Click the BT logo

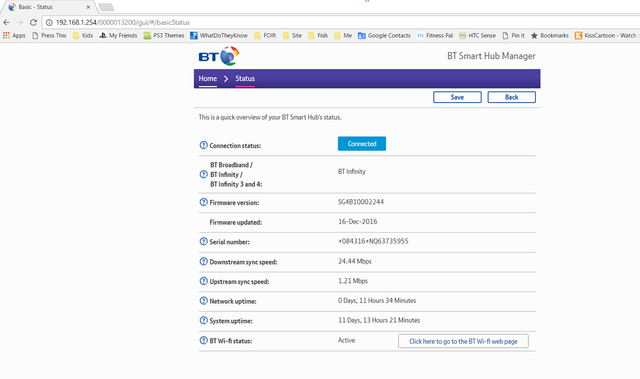(x=219, y=56)
